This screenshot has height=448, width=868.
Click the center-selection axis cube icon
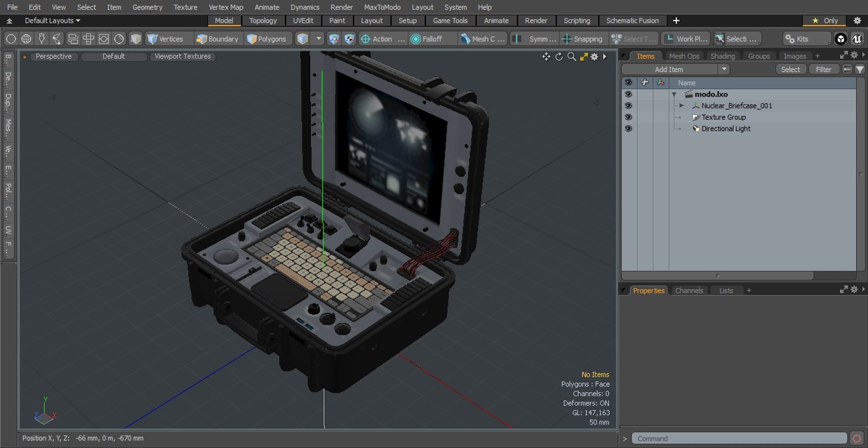coord(334,39)
